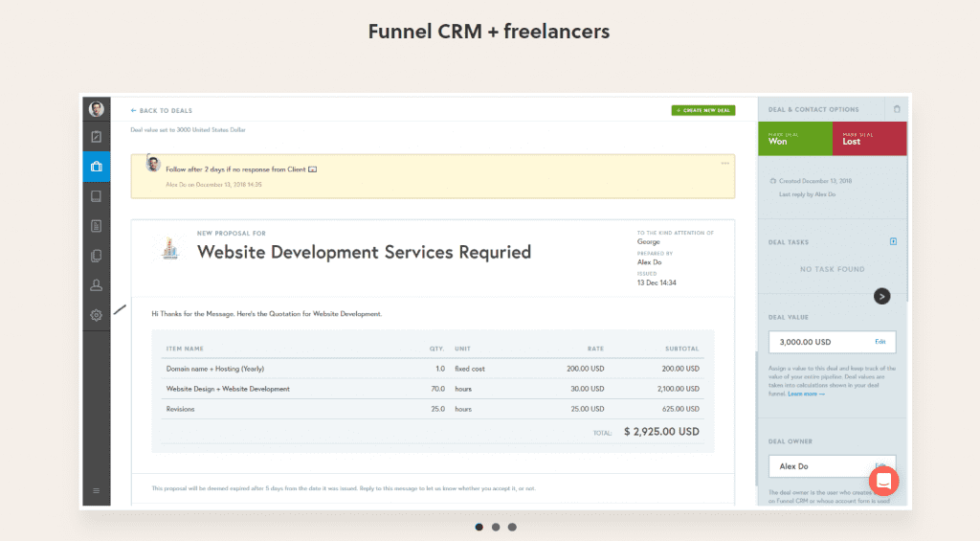The height and width of the screenshot is (541, 980).
Task: Click the Revisions item row
Action: [x=433, y=409]
